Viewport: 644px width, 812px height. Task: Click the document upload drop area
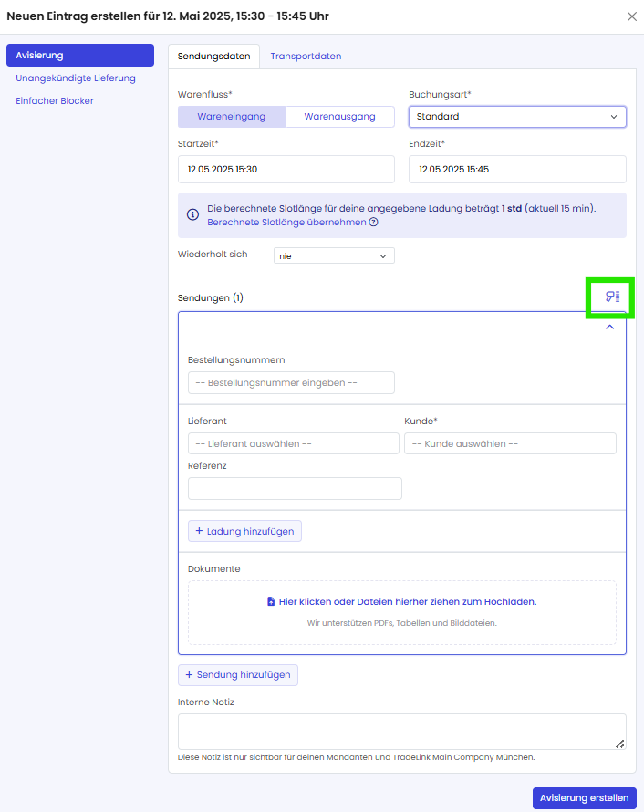(x=402, y=612)
